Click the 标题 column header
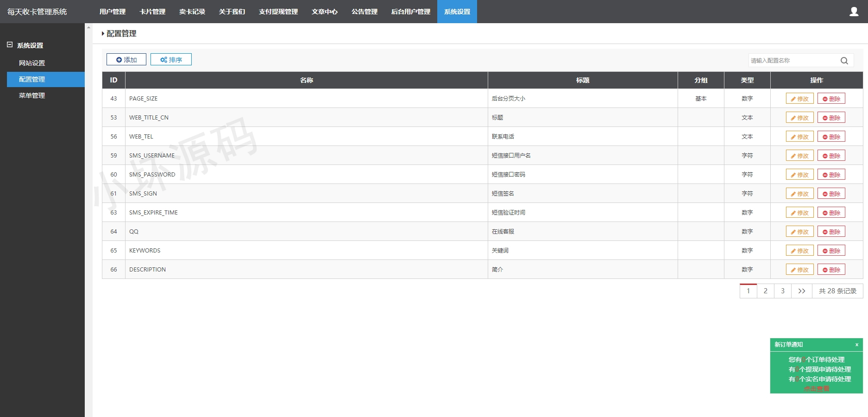This screenshot has width=868, height=417. tap(583, 80)
